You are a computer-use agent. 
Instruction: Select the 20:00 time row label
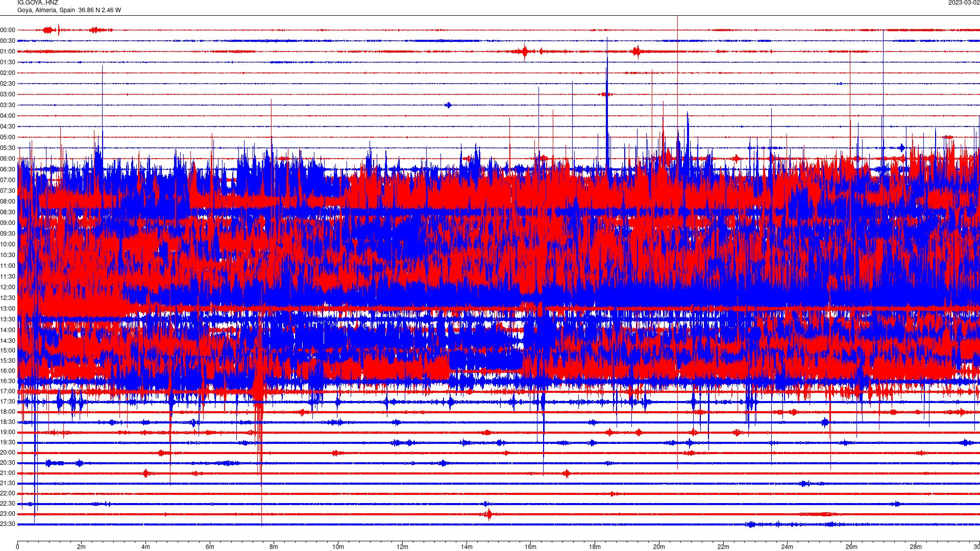(8, 453)
